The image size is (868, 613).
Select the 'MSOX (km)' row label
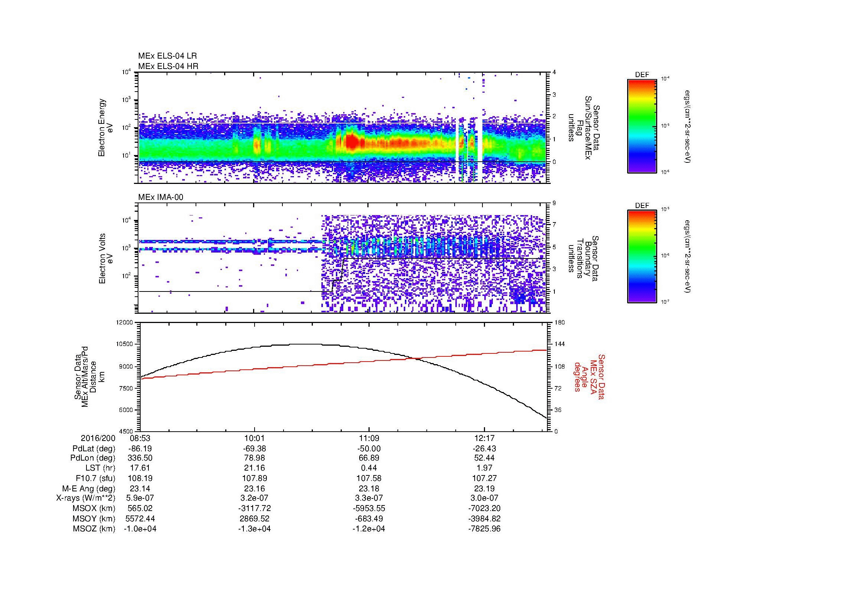[94, 508]
